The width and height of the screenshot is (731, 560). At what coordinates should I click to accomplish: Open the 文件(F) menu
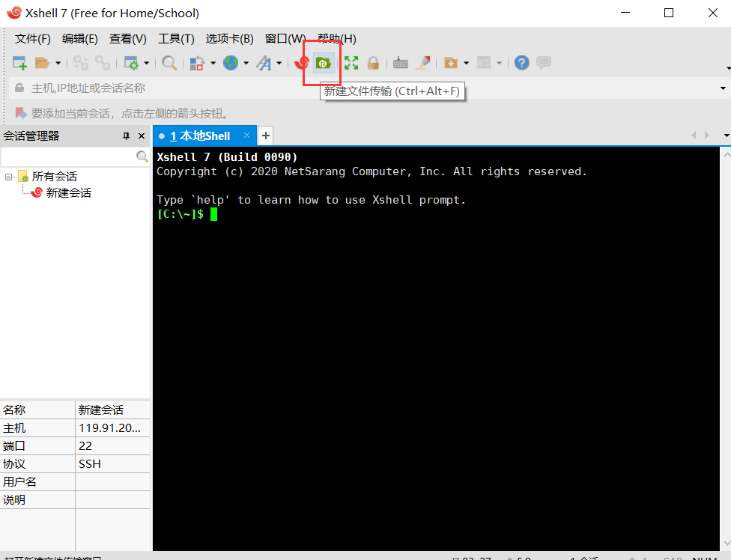pyautogui.click(x=33, y=39)
